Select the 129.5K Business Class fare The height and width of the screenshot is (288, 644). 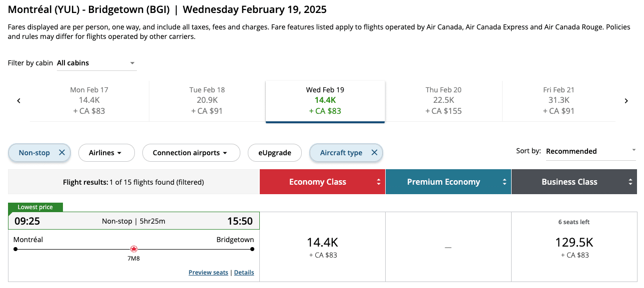click(574, 247)
